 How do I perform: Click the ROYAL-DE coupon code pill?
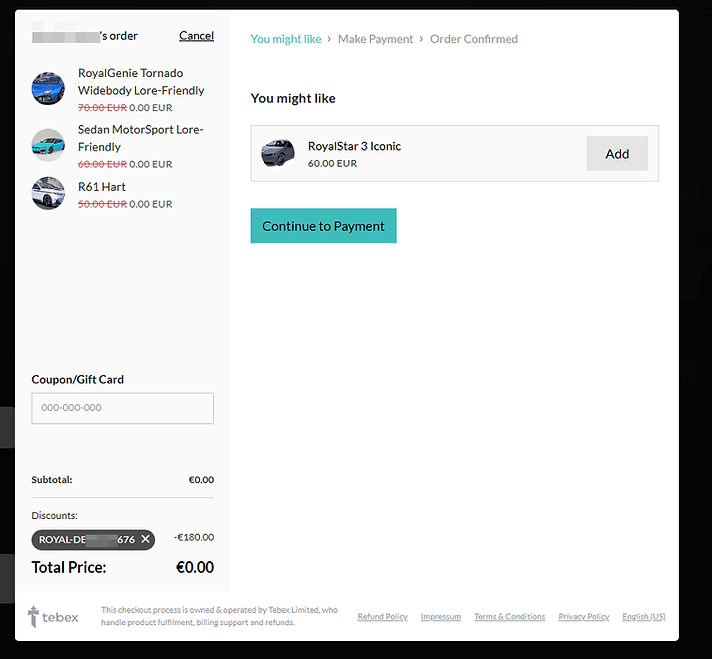point(93,540)
